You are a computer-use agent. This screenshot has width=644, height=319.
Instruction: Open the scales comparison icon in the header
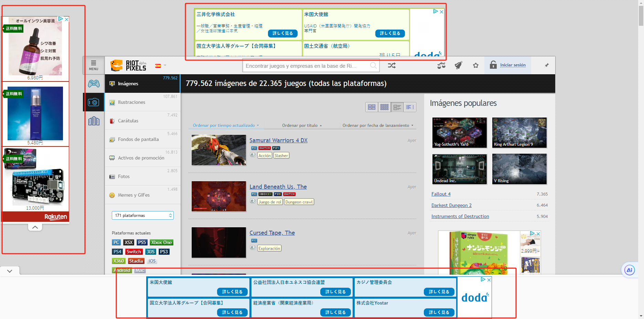[441, 65]
